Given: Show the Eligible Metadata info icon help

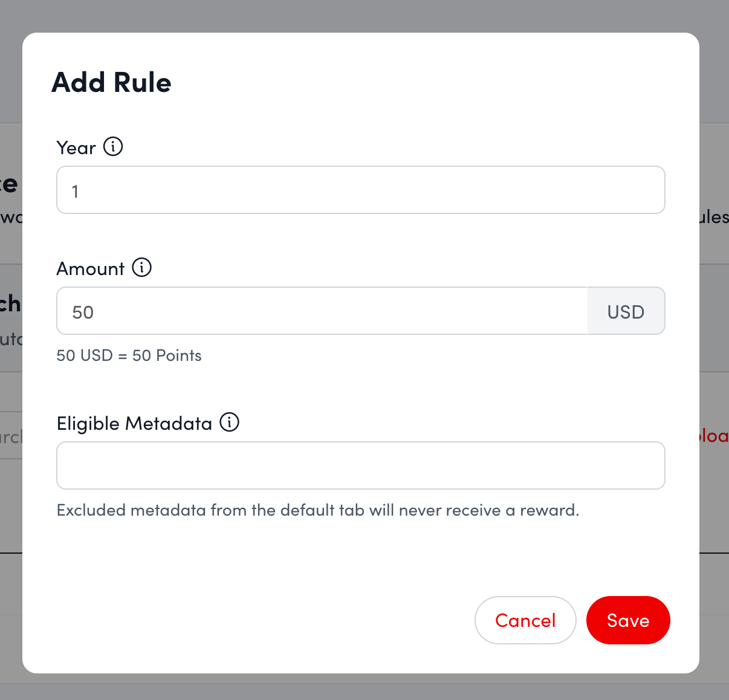Looking at the screenshot, I should click(x=230, y=422).
